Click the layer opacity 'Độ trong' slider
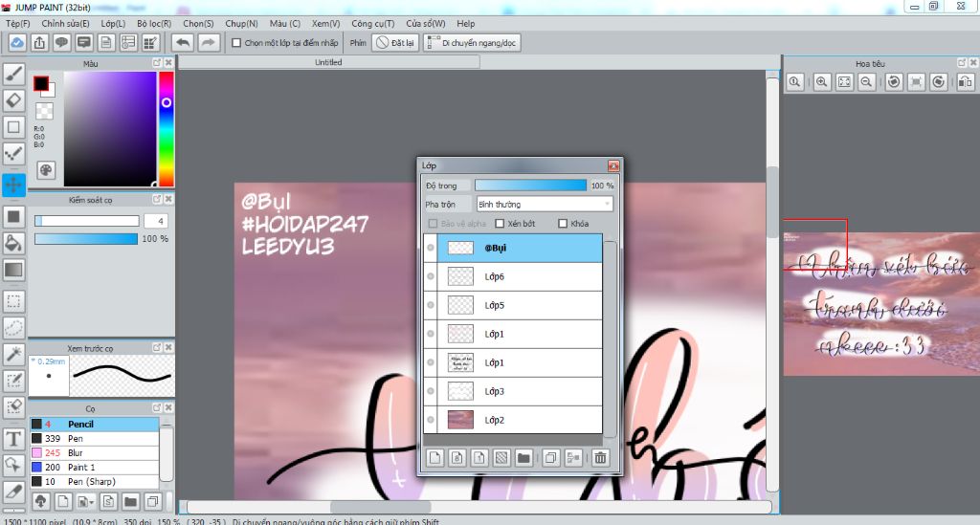Screen dimensions: 980x525 tap(530, 186)
